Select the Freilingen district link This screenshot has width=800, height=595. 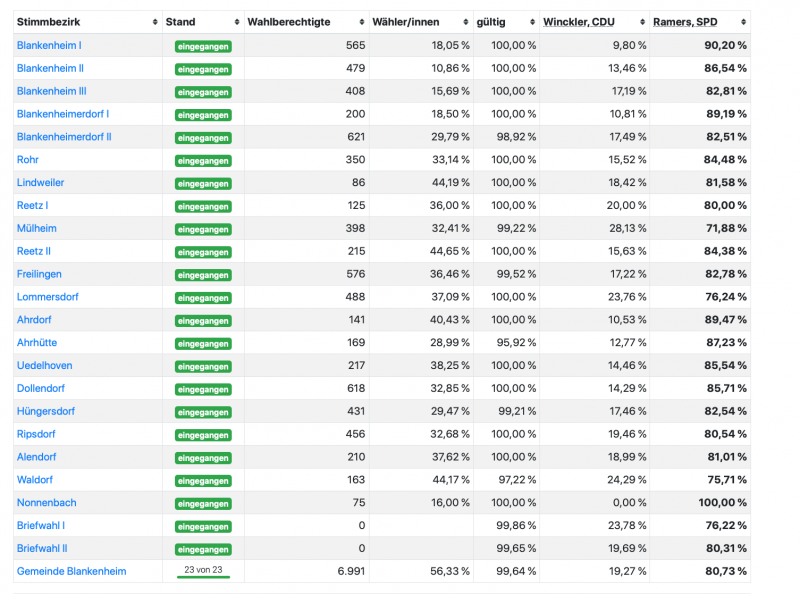click(39, 274)
